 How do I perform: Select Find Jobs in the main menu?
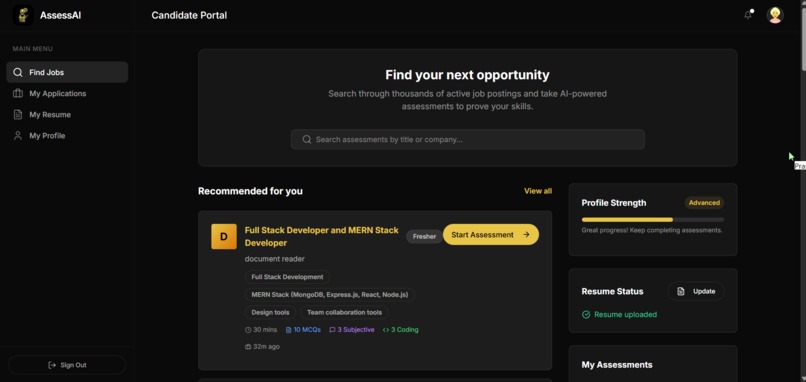pyautogui.click(x=67, y=72)
